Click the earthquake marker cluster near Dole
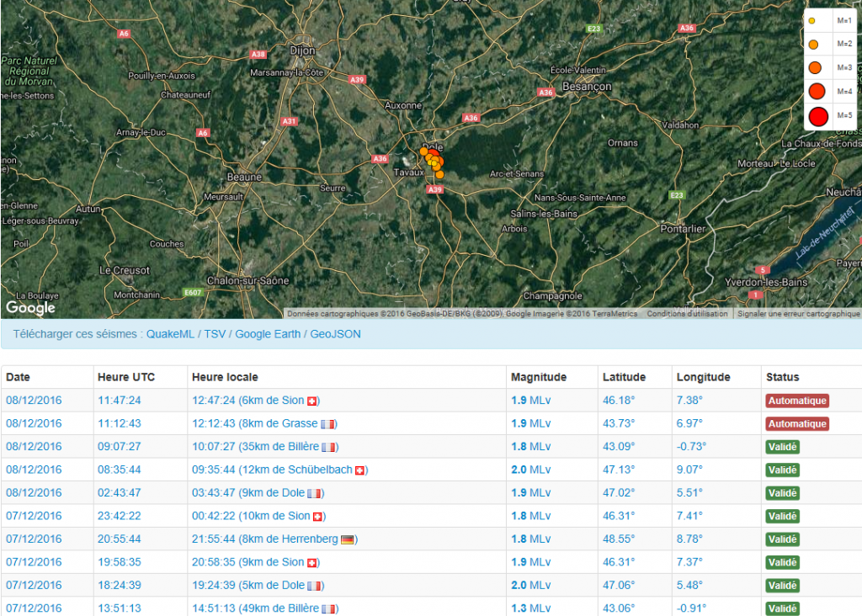The width and height of the screenshot is (862, 616). pyautogui.click(x=434, y=161)
